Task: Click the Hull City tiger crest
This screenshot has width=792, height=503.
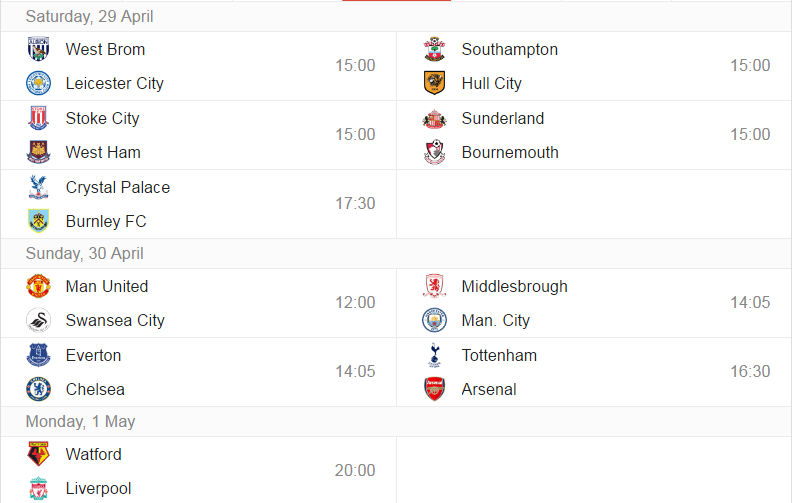Action: click(x=434, y=83)
